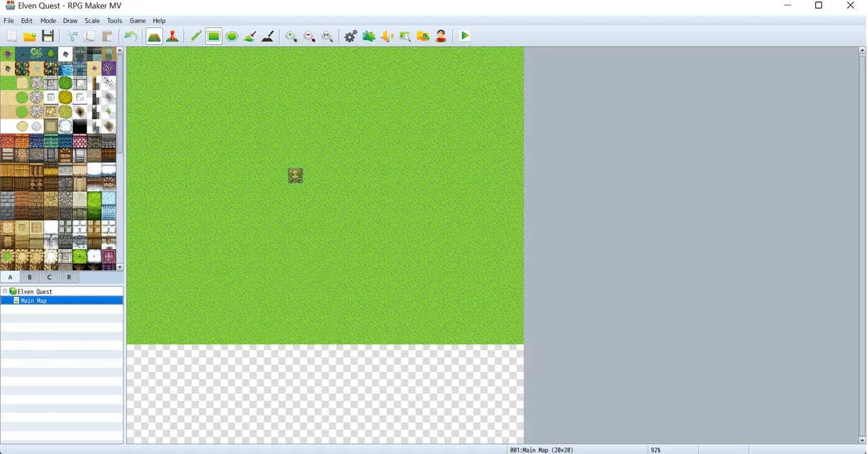Switch to tileset tab B
Viewport: 868px width, 454px height.
pyautogui.click(x=30, y=277)
